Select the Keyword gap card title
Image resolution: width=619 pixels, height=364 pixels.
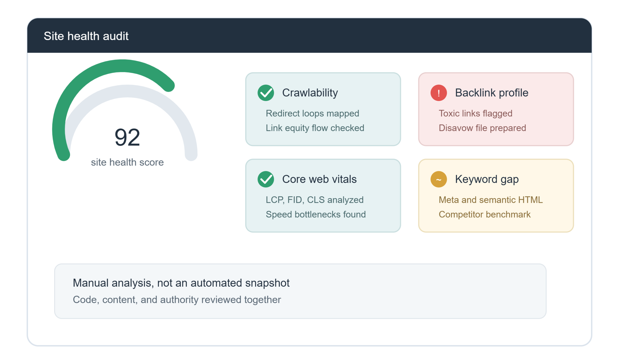tap(487, 179)
